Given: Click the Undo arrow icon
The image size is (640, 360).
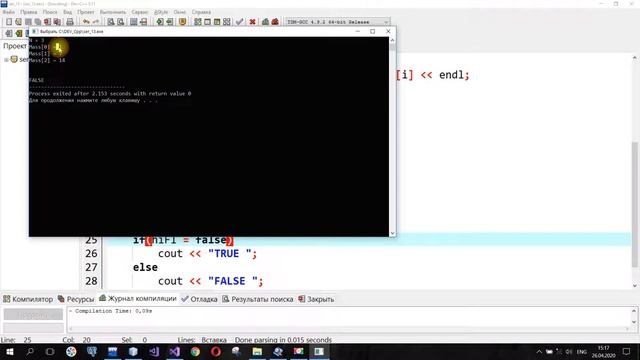Looking at the screenshot, I should pos(86,22).
